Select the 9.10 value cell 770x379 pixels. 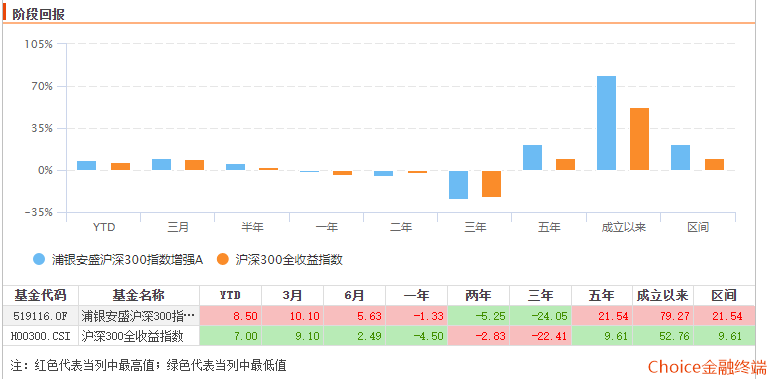pos(292,336)
